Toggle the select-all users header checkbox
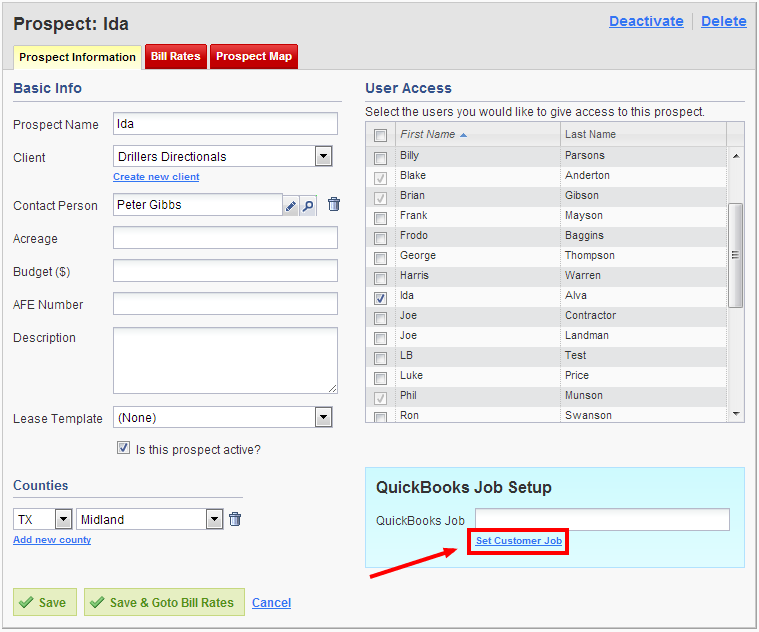 click(380, 135)
